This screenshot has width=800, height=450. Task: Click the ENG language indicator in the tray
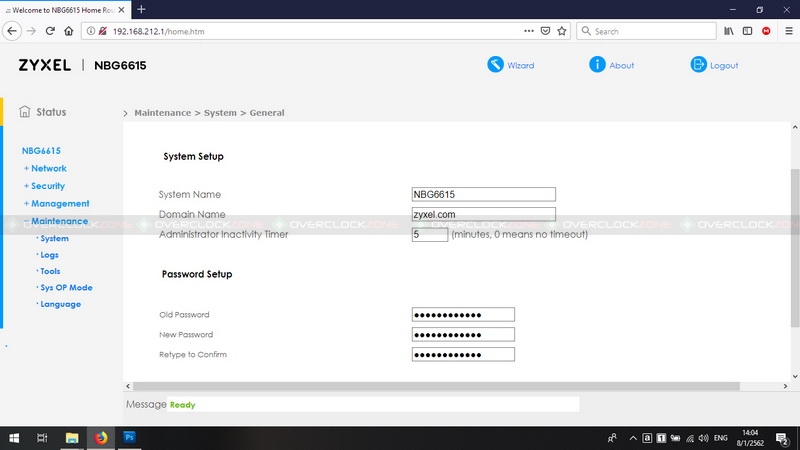pyautogui.click(x=720, y=438)
